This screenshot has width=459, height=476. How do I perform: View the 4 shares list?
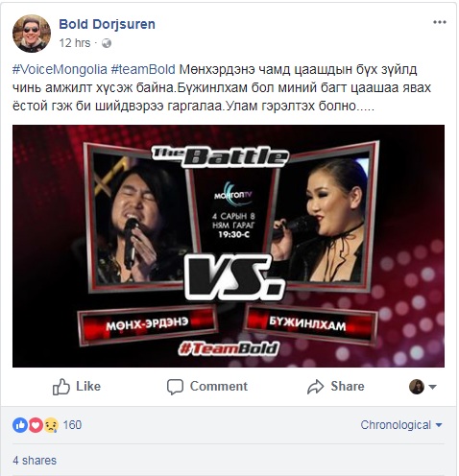[35, 461]
